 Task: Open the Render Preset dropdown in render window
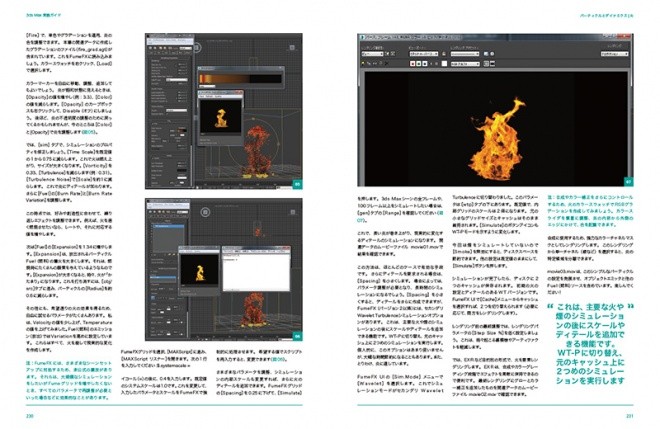click(465, 54)
